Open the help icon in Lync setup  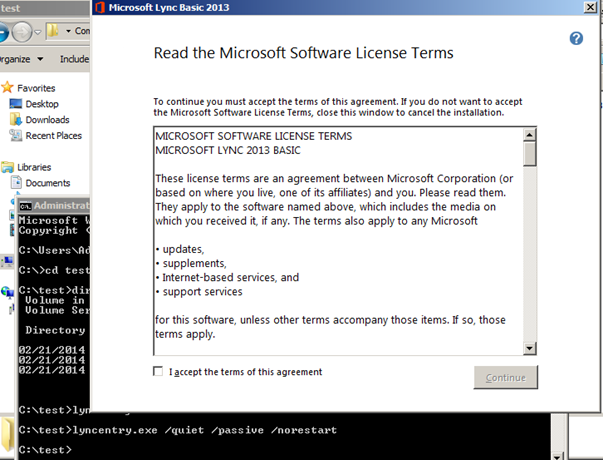coord(576,38)
